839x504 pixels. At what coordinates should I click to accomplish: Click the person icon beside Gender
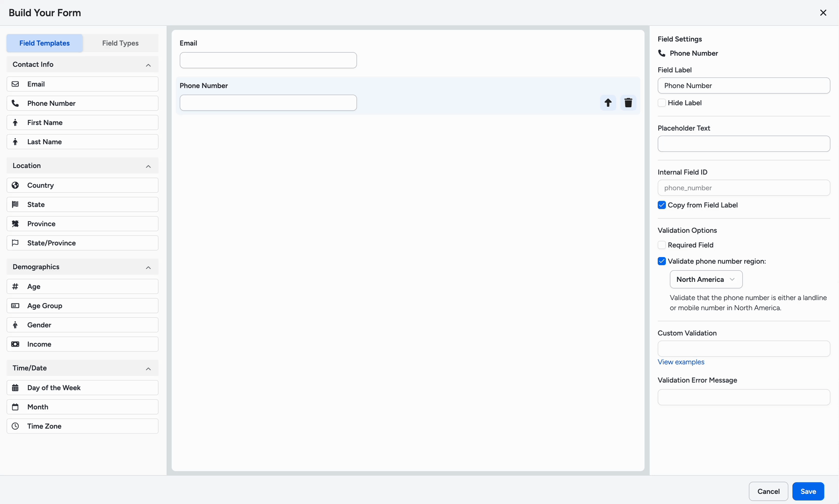pos(15,325)
